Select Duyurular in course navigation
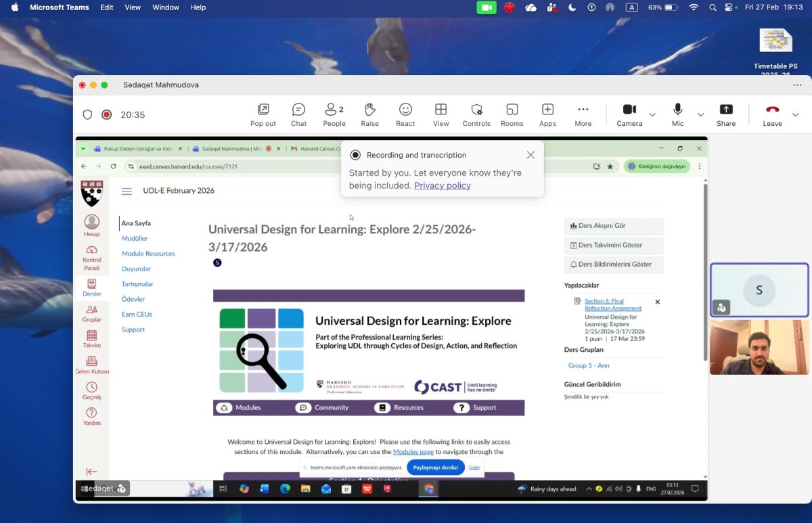Image resolution: width=812 pixels, height=523 pixels. 136,269
